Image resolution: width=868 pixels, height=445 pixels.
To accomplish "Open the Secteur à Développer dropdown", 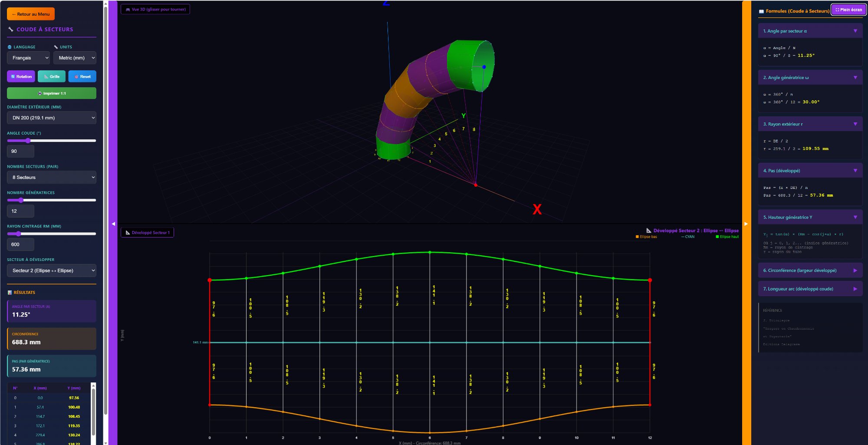I will [x=52, y=270].
